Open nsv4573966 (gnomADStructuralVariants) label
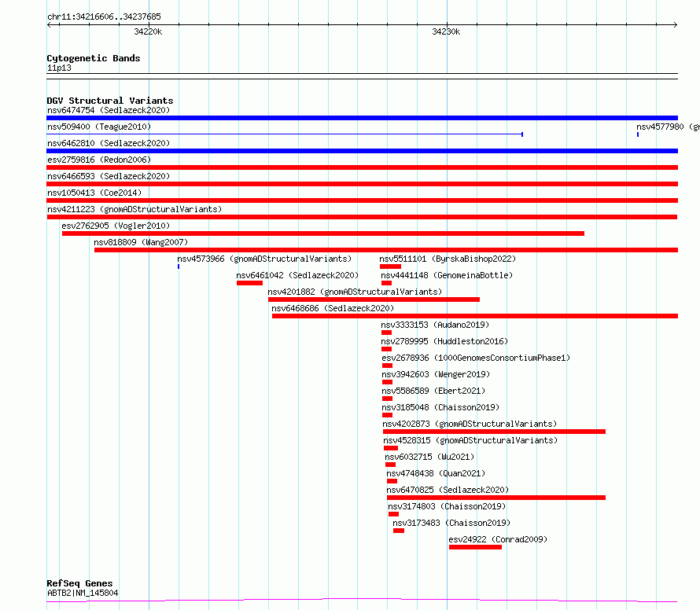Image resolution: width=700 pixels, height=610 pixels. point(264,259)
